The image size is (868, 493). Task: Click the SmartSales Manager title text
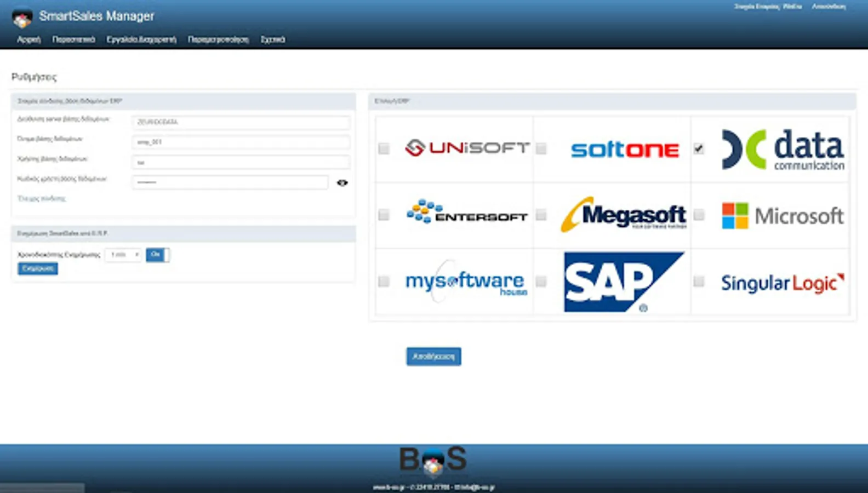[x=96, y=16]
